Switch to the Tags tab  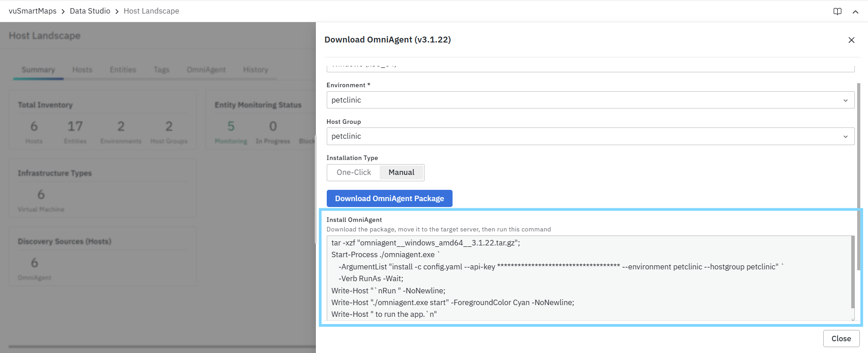[161, 70]
